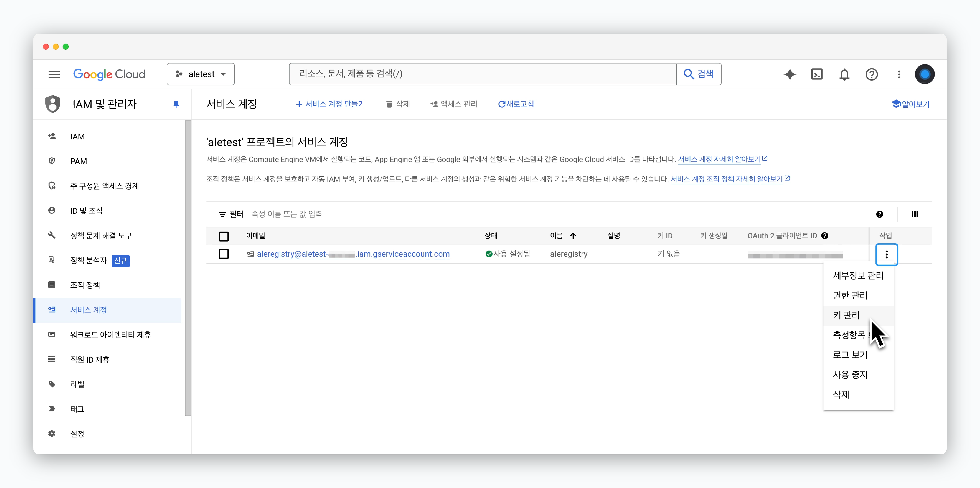
Task: Click the 삭제 trash button in toolbar
Action: (398, 104)
